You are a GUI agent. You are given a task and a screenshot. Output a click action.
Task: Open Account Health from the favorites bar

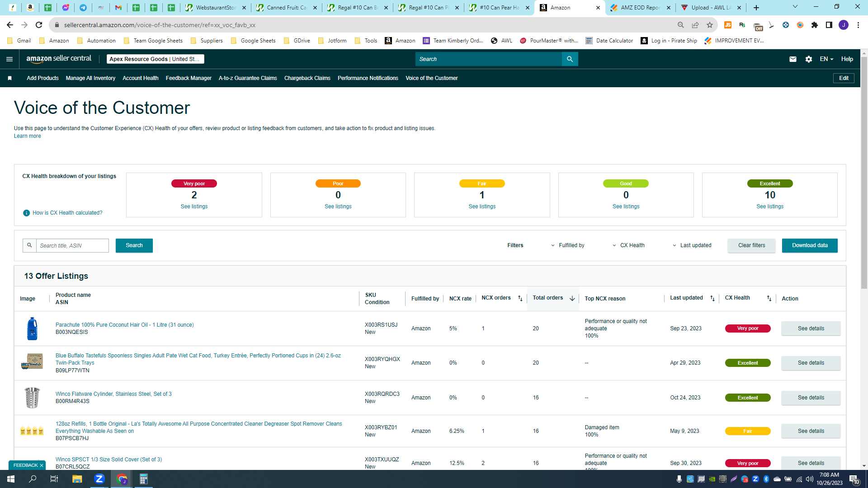tap(141, 78)
